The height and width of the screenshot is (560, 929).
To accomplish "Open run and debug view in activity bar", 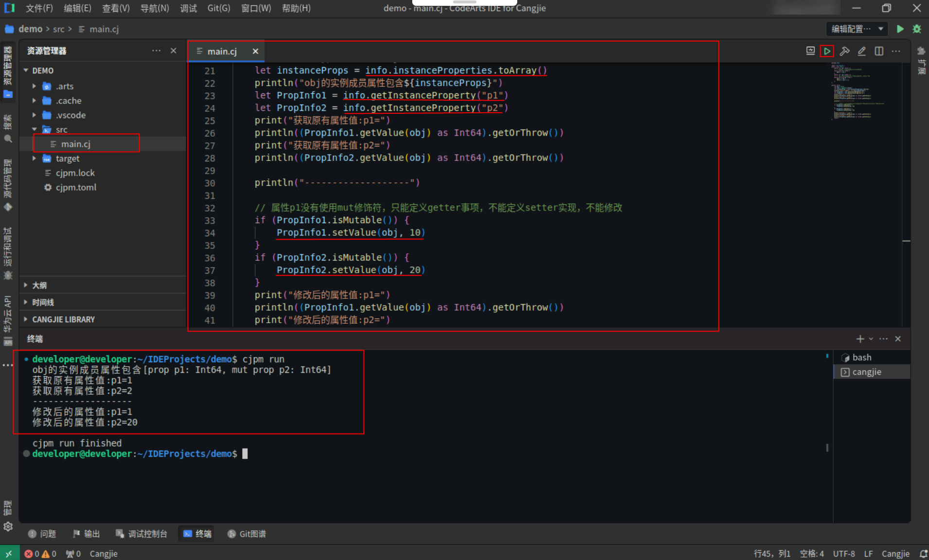I will (x=8, y=253).
